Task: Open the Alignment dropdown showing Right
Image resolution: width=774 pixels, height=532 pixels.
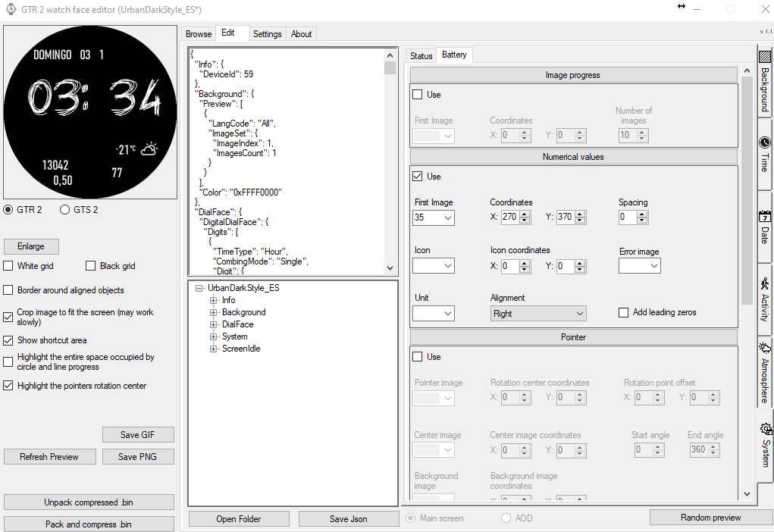Action: (538, 314)
